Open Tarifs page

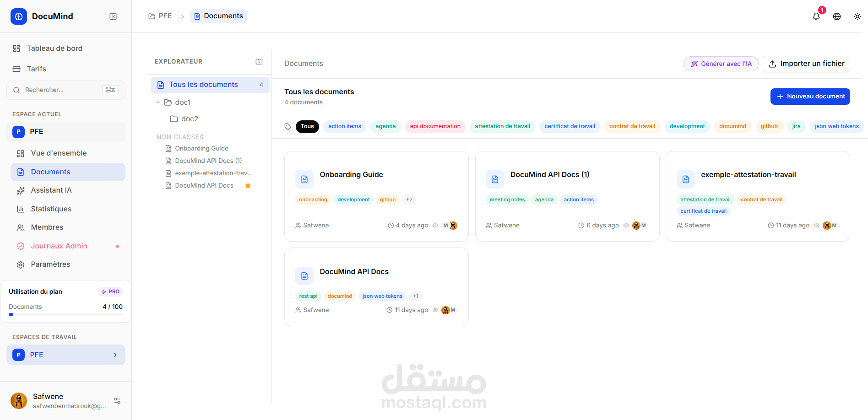pyautogui.click(x=66, y=69)
